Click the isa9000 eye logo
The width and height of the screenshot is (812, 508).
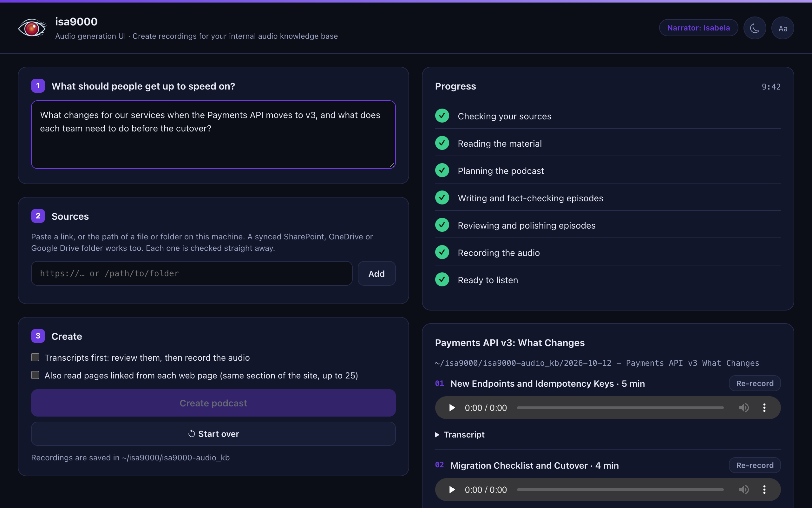pos(32,28)
